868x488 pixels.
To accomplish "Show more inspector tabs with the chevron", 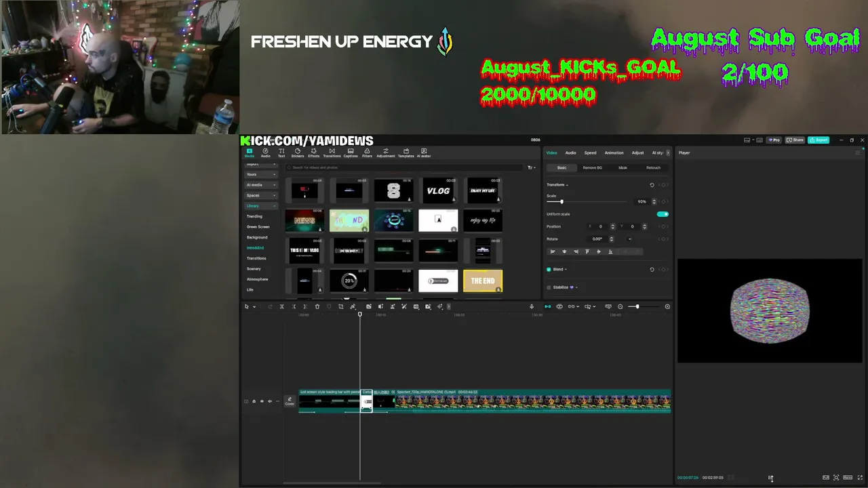I will coord(668,152).
